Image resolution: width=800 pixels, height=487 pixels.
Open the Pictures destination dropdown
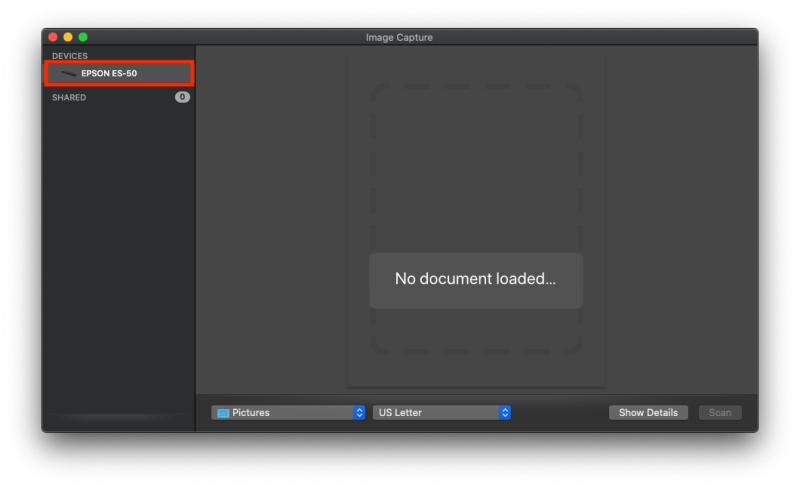pyautogui.click(x=287, y=413)
